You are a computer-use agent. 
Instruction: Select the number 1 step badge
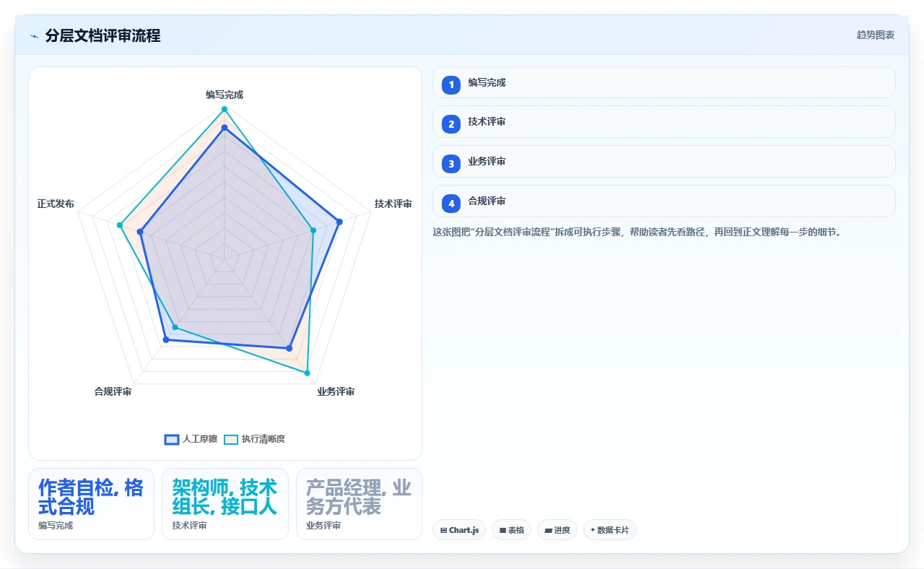click(451, 84)
